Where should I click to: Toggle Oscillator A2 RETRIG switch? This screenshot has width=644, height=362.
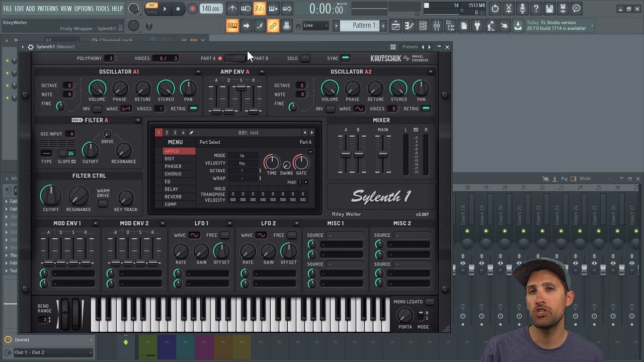pos(426,109)
